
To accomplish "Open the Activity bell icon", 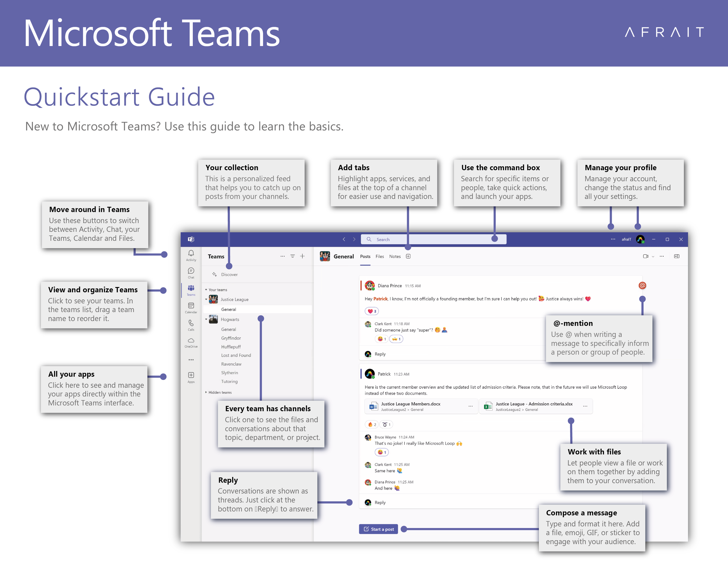I will coord(191,253).
